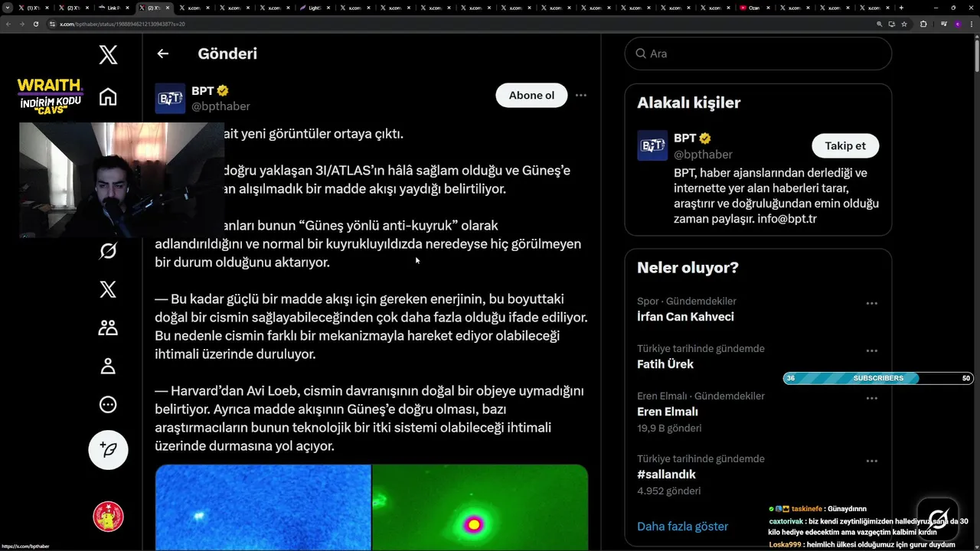Viewport: 980px width, 551px height.
Task: Switch to the Link browser tab
Action: pyautogui.click(x=116, y=8)
